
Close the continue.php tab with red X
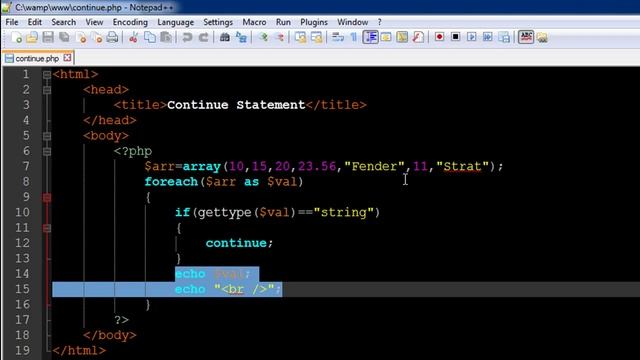pyautogui.click(x=67, y=58)
